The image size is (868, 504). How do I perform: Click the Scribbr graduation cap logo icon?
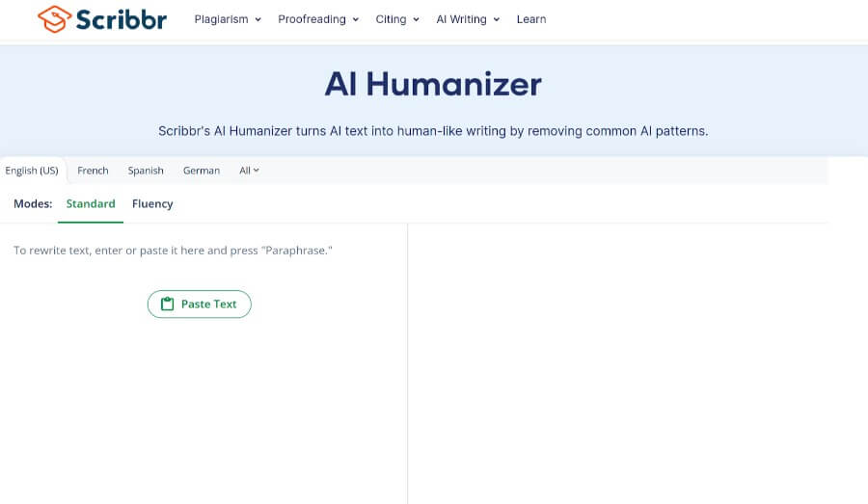[53, 19]
